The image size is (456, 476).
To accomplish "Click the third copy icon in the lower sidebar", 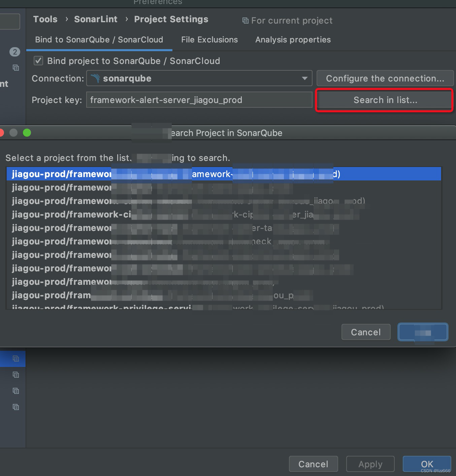I will click(16, 391).
